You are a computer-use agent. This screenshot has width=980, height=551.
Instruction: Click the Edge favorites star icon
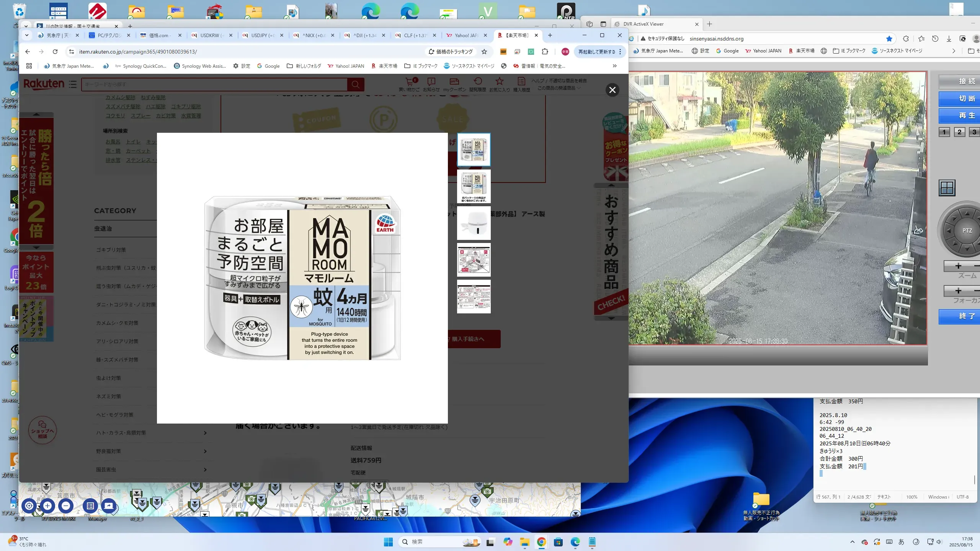921,39
